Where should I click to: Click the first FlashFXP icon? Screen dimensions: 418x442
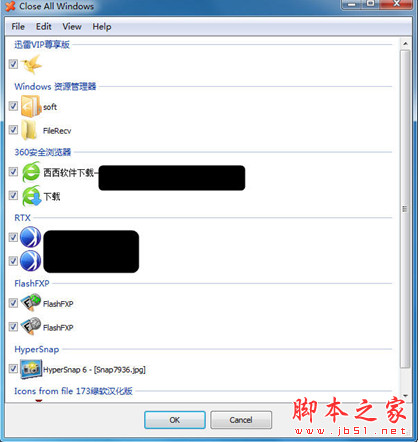tap(31, 302)
